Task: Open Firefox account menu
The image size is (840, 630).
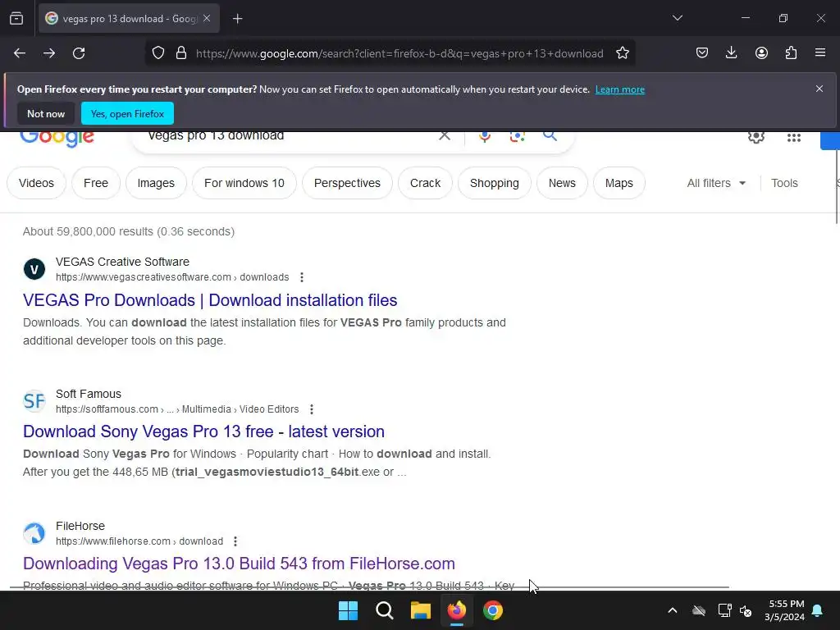Action: [761, 52]
